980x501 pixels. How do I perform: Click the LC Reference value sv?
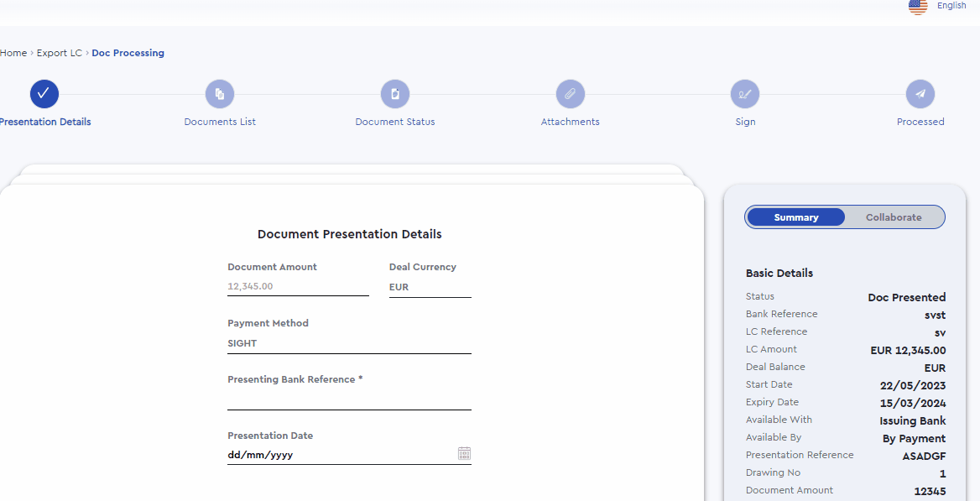pyautogui.click(x=940, y=333)
